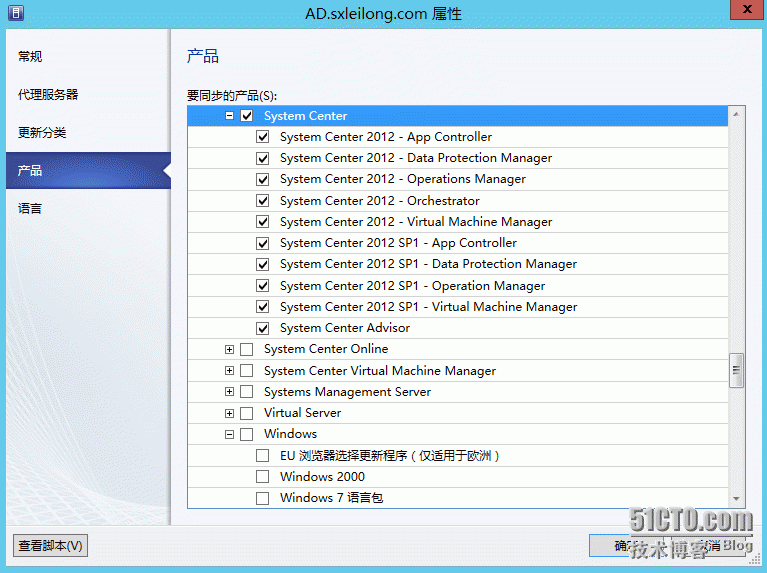Click the product list scroll up arrow
This screenshot has width=767, height=573.
[736, 114]
